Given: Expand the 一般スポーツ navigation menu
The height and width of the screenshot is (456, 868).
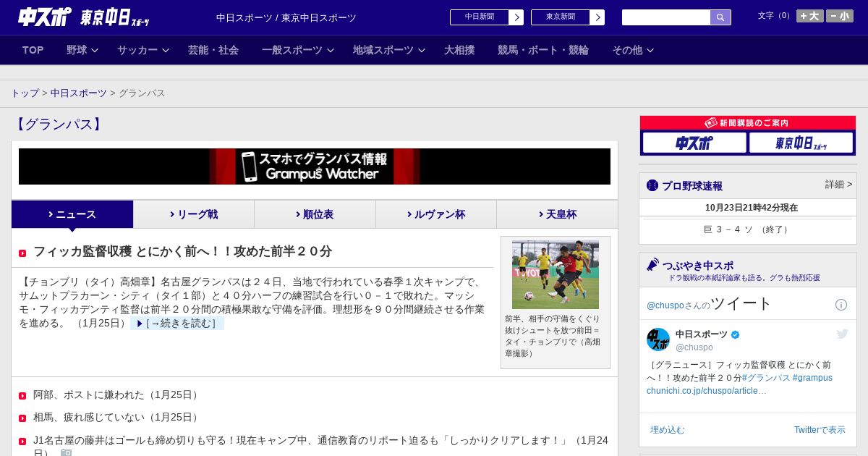Looking at the screenshot, I should [297, 50].
